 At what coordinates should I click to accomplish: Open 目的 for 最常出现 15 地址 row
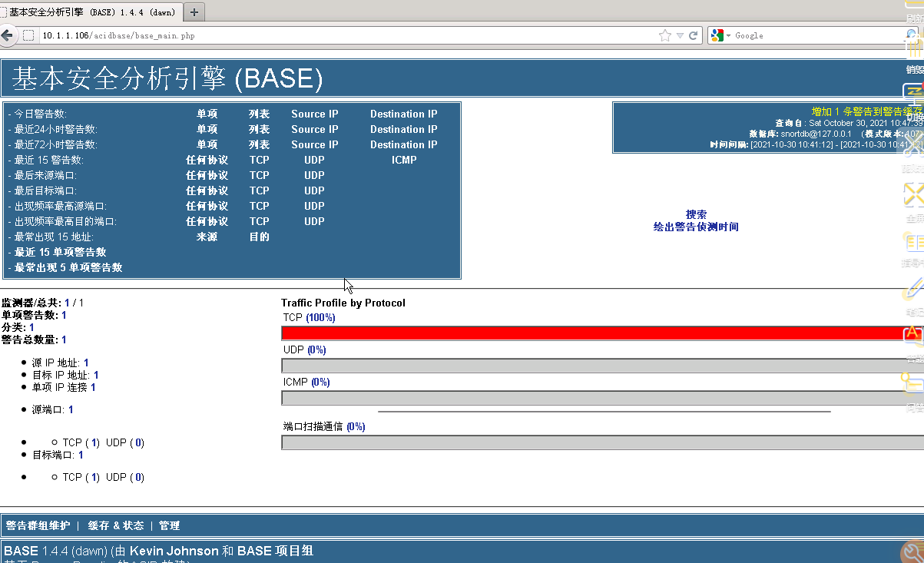260,237
